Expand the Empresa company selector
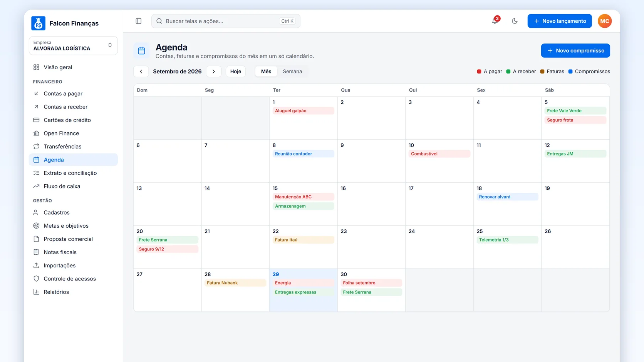Viewport: 644px width, 362px height. tap(73, 46)
